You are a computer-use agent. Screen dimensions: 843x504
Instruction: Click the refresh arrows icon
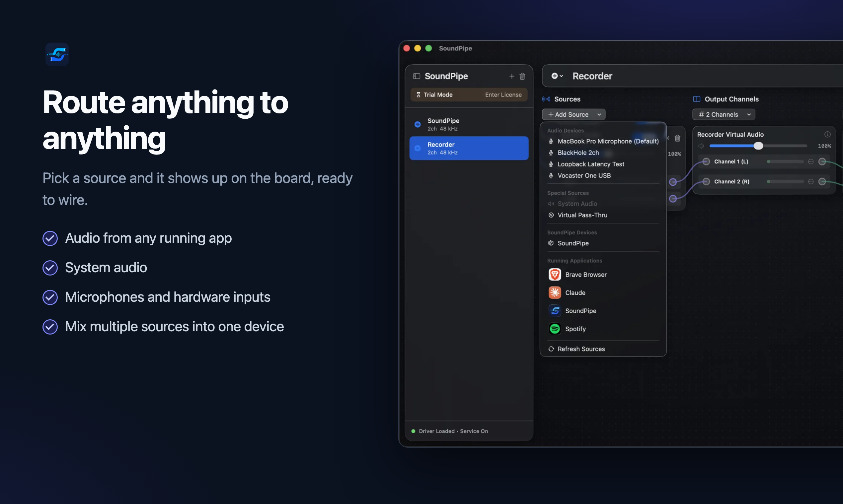tap(551, 349)
